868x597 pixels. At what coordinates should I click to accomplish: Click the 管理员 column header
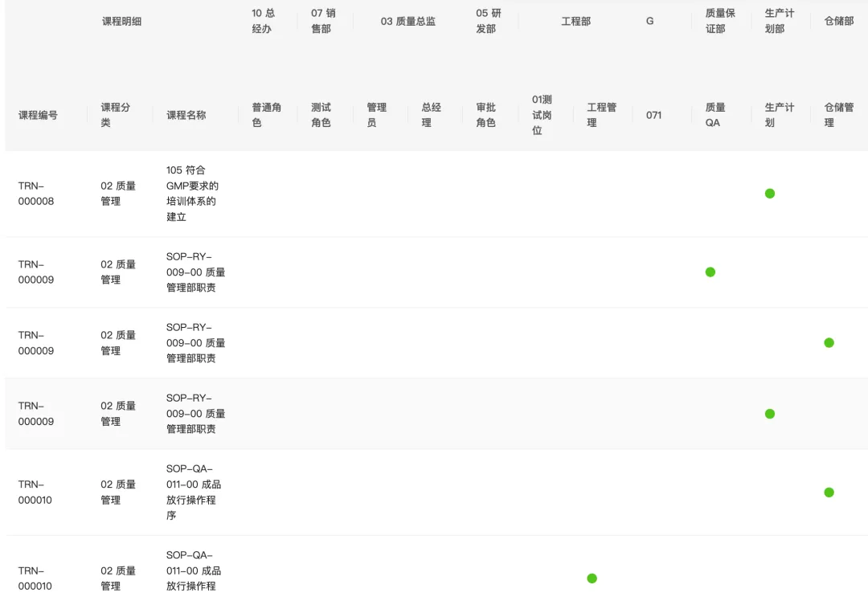[x=376, y=115]
